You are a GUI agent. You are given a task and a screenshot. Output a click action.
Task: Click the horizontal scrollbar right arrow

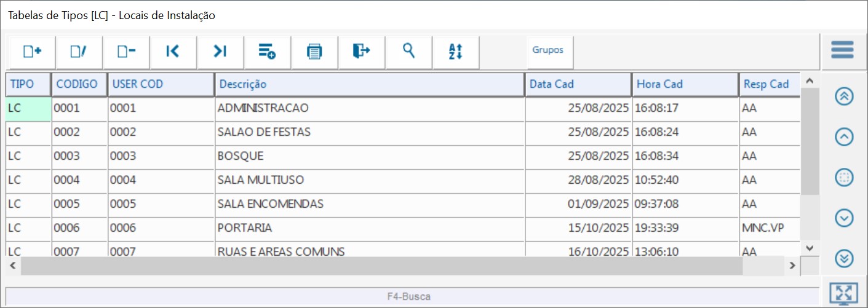tap(793, 266)
